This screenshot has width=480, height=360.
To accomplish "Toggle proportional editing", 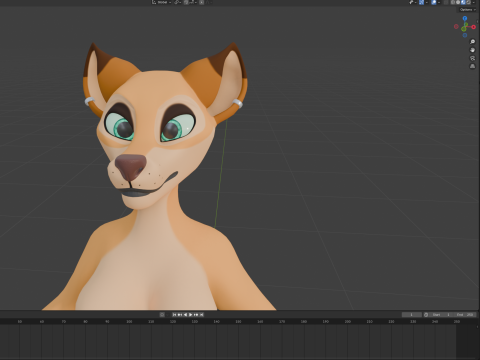I will 202,2.
